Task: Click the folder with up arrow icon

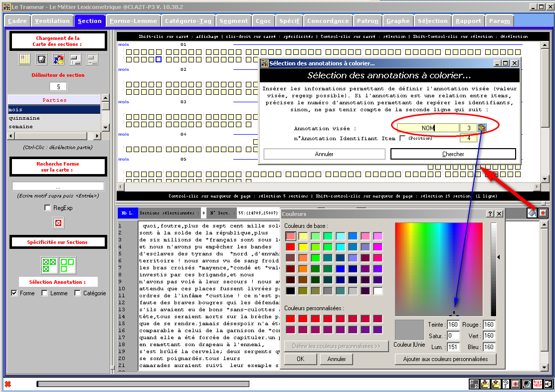Action: [496, 384]
